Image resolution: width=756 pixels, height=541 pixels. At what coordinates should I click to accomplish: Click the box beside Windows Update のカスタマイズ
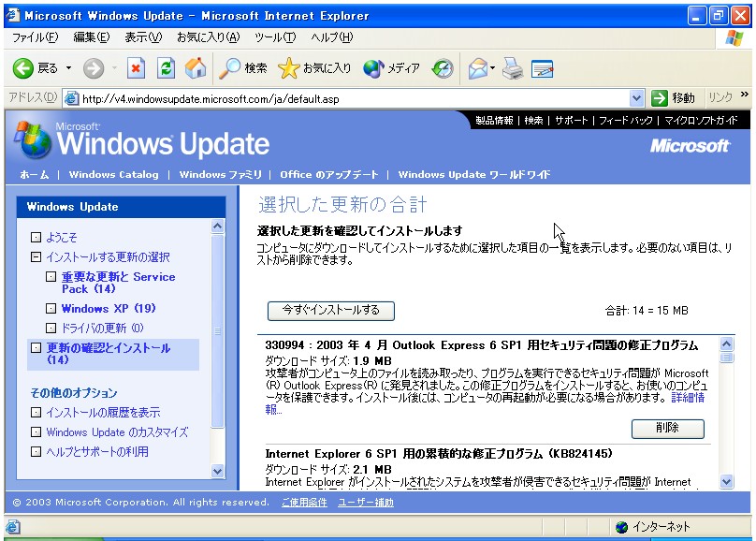coord(36,432)
